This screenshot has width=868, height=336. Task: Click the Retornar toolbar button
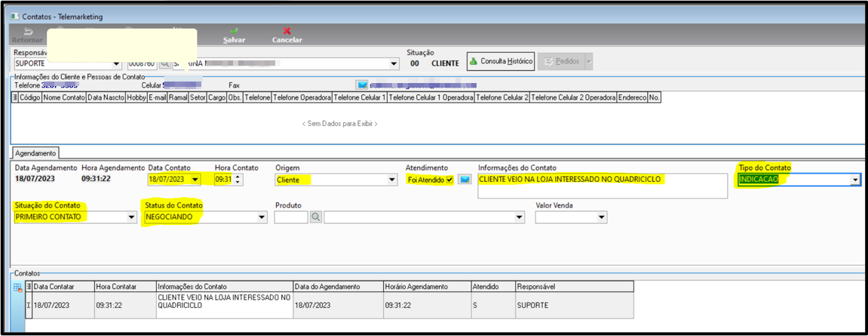(x=27, y=35)
